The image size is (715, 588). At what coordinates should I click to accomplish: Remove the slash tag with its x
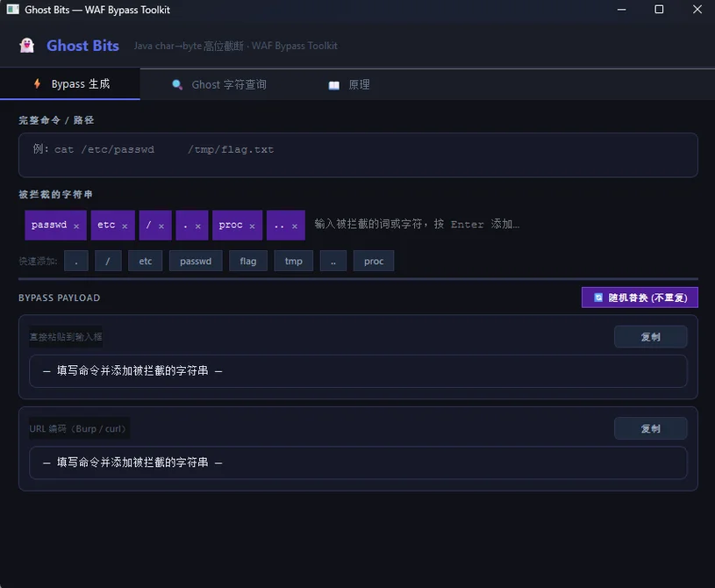tap(161, 226)
